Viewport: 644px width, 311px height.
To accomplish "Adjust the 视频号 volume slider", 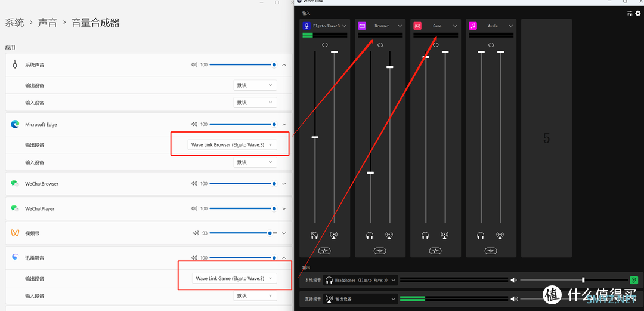I will click(243, 233).
